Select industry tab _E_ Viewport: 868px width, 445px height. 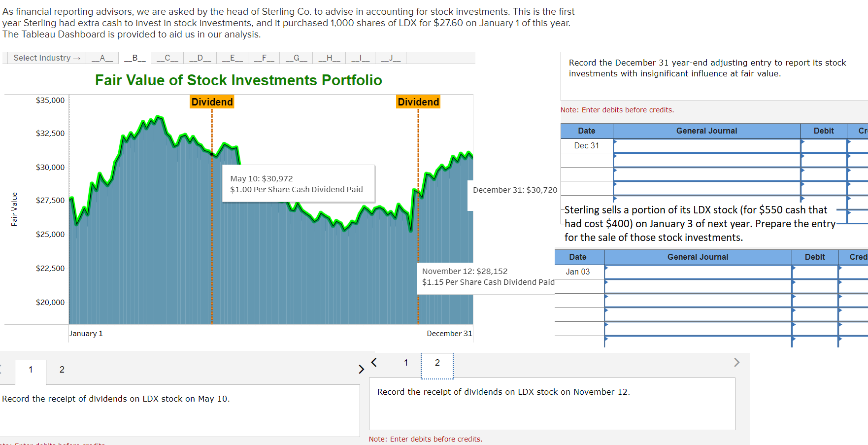point(232,58)
